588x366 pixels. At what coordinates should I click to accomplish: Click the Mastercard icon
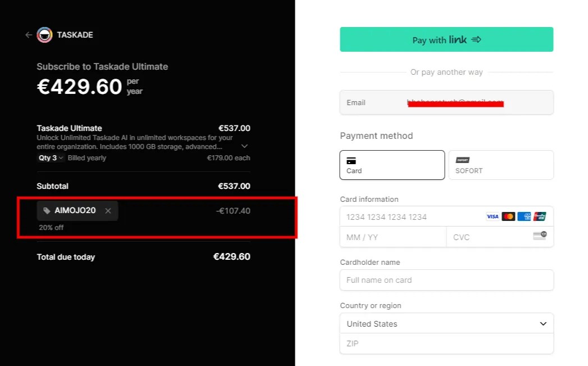tap(508, 216)
